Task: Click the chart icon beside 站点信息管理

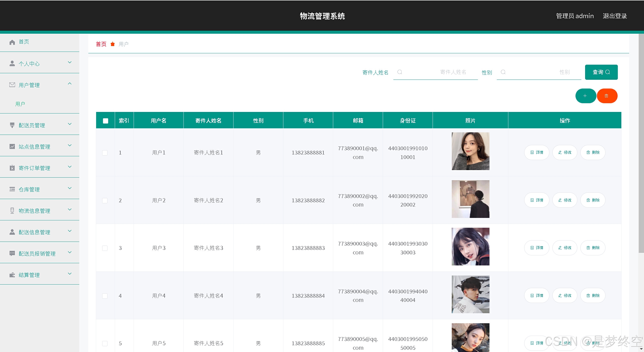Action: tap(12, 146)
